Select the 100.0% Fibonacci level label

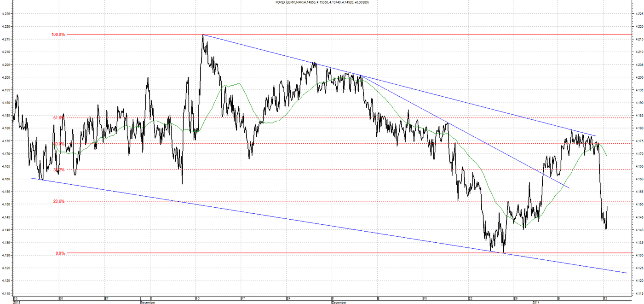tap(58, 35)
